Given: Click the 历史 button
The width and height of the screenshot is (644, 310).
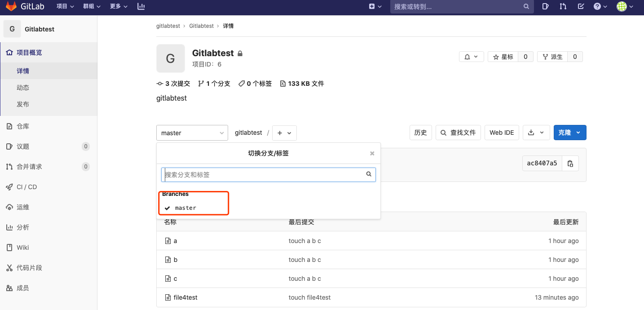Looking at the screenshot, I should click(420, 133).
